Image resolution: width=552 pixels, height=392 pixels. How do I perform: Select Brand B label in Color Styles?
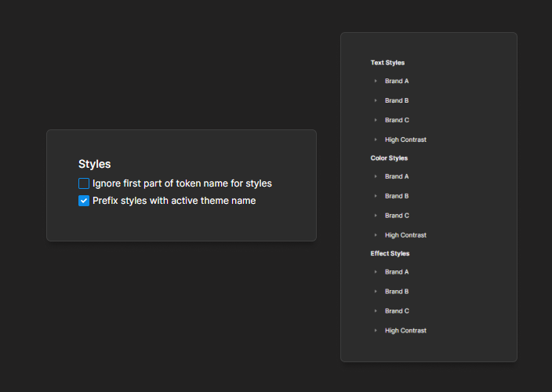397,196
